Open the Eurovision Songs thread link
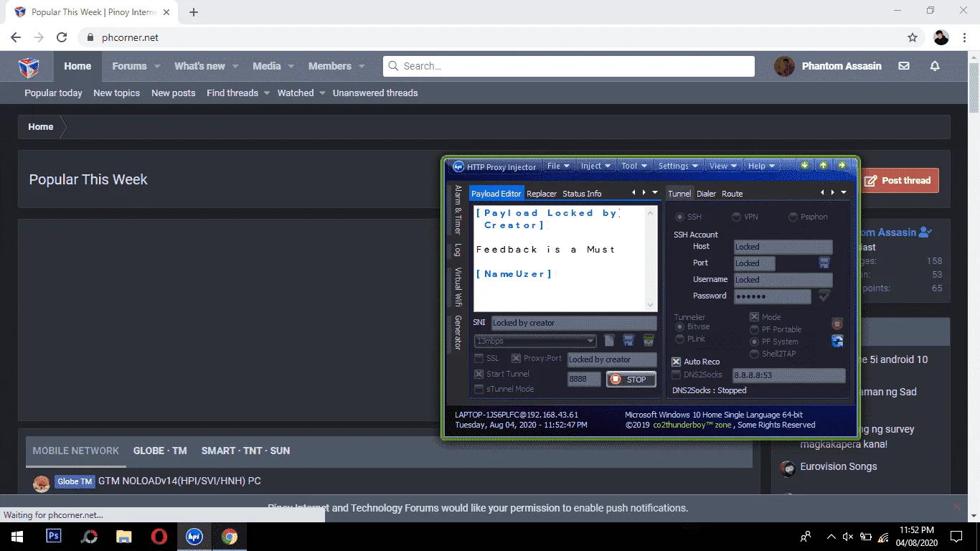This screenshot has width=980, height=551. coord(839,466)
